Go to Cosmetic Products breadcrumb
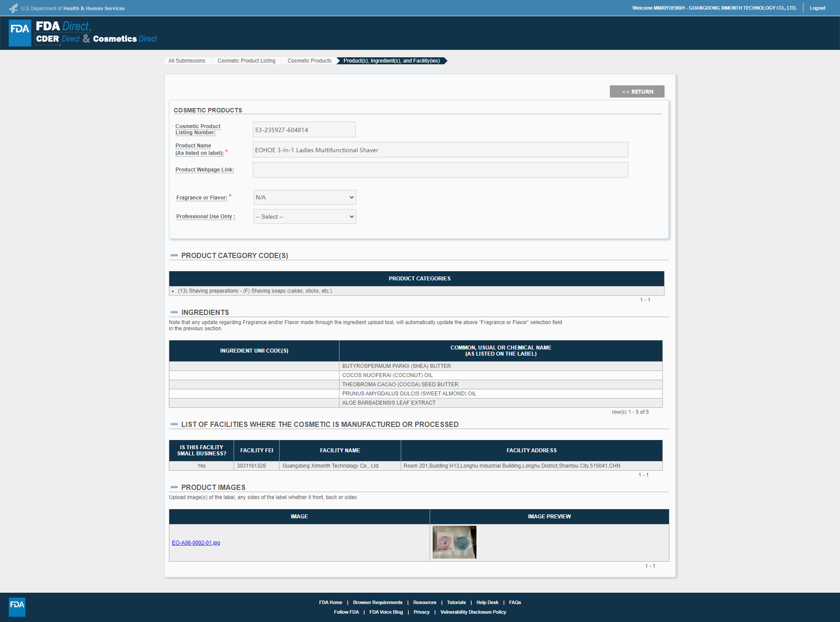The width and height of the screenshot is (840, 622). (309, 61)
